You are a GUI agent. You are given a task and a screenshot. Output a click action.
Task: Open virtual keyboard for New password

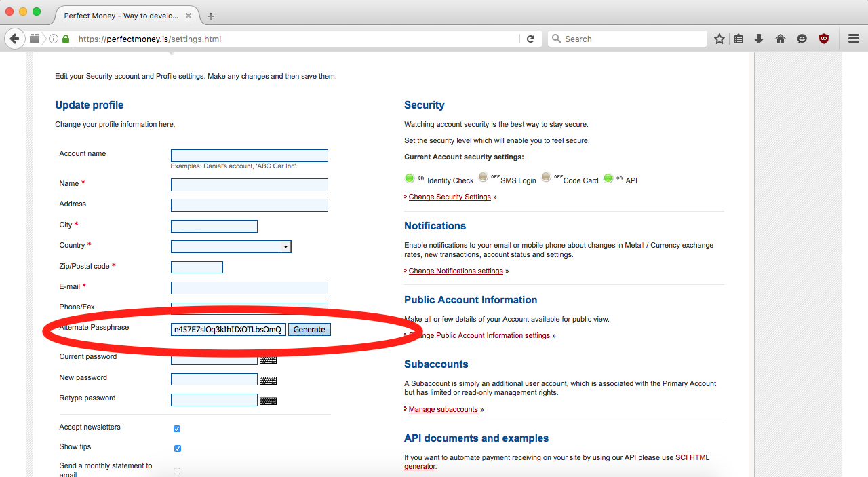click(268, 381)
